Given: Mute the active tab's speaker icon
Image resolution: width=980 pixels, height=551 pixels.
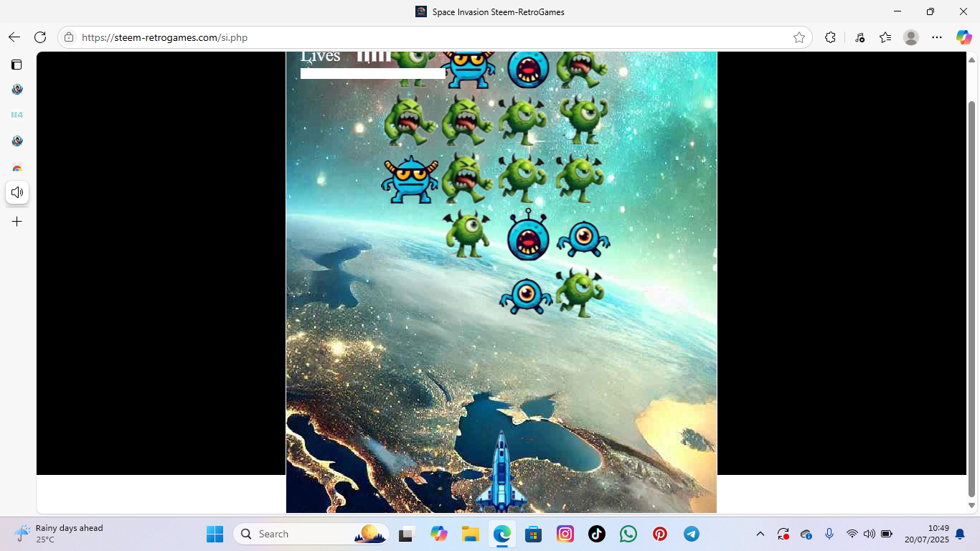Looking at the screenshot, I should 17,192.
